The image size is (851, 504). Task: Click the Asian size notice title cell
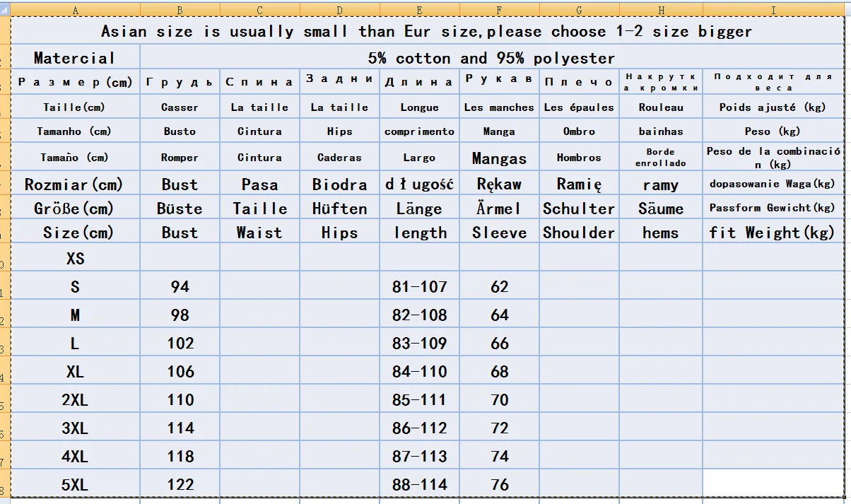[426, 32]
